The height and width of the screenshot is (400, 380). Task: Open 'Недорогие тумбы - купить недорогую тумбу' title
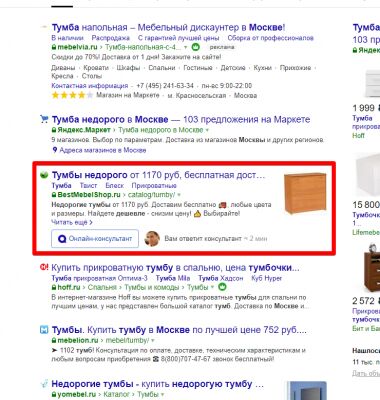pyautogui.click(x=158, y=384)
